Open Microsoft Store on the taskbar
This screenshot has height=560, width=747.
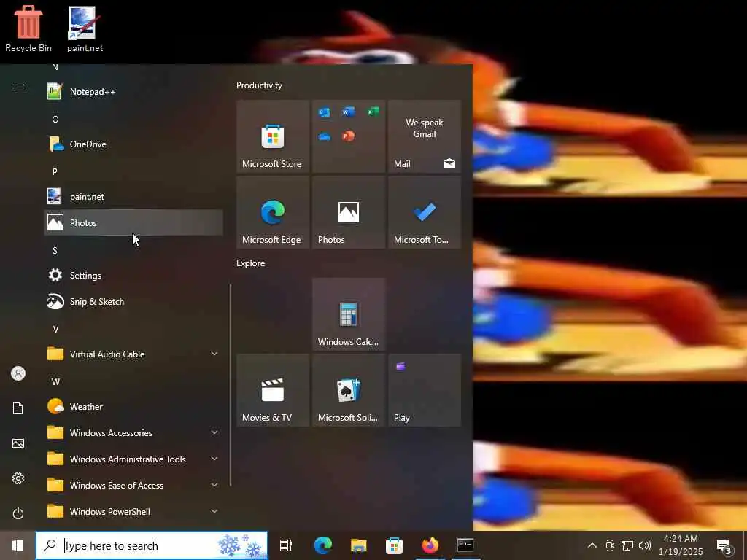tap(394, 545)
